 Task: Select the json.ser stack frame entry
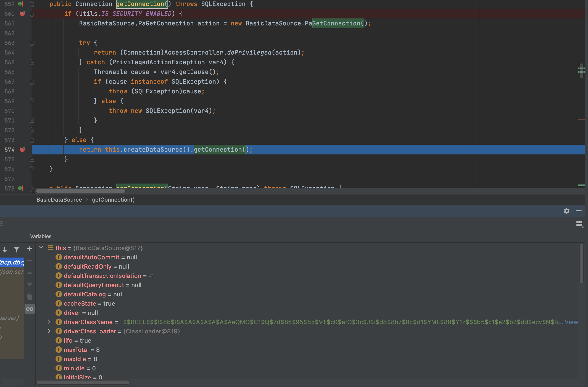(12, 271)
